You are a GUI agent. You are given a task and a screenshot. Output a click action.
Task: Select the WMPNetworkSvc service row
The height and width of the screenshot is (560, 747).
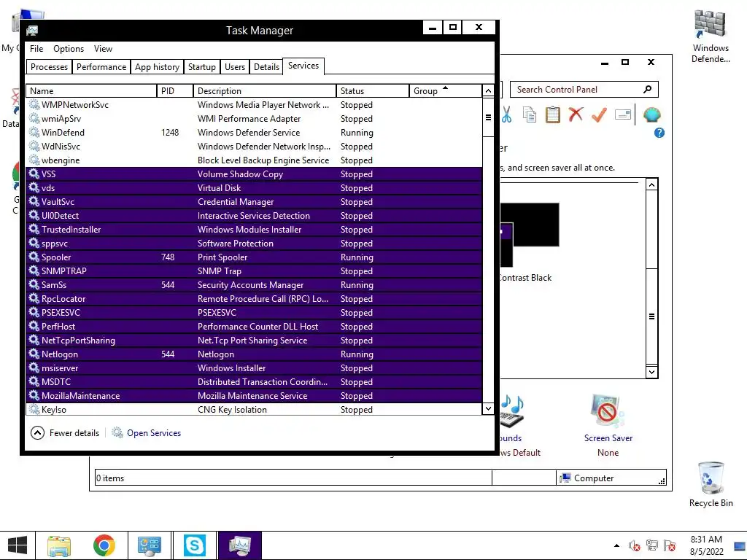pyautogui.click(x=254, y=105)
